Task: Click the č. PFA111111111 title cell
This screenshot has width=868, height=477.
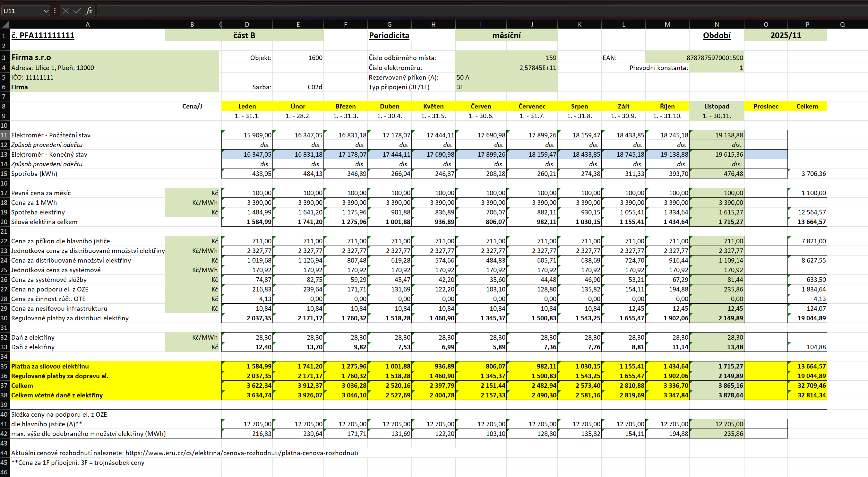Action: [43, 35]
